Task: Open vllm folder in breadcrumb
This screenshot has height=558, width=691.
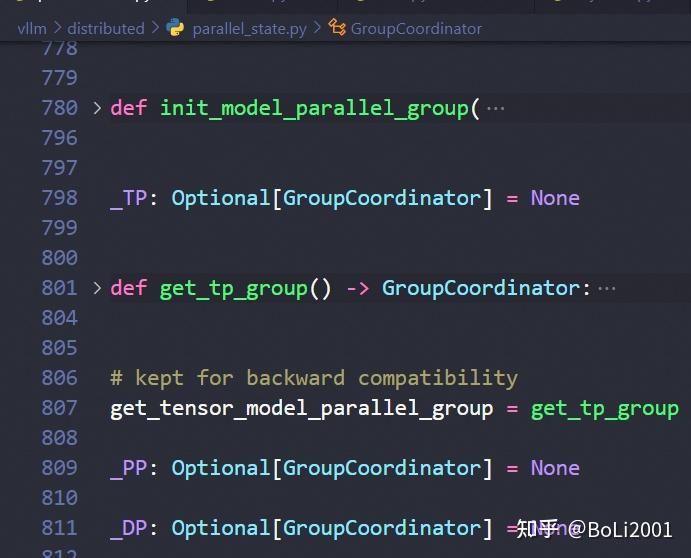Action: click(x=32, y=29)
